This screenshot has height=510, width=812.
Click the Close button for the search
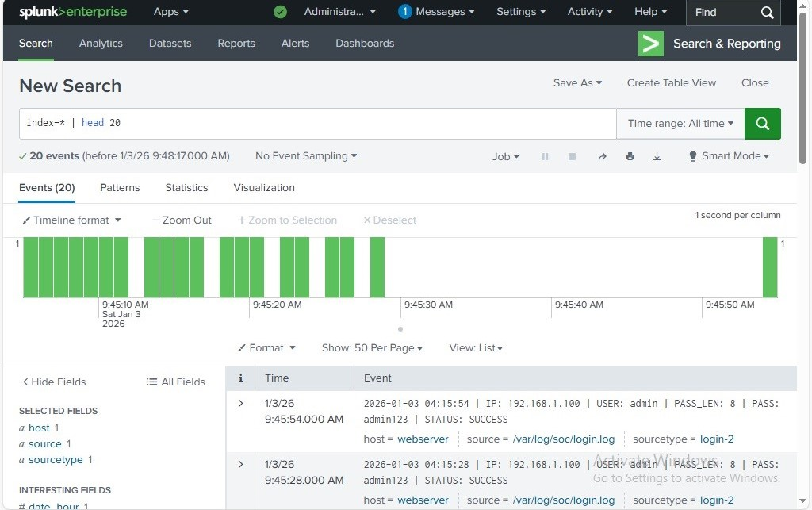[755, 82]
